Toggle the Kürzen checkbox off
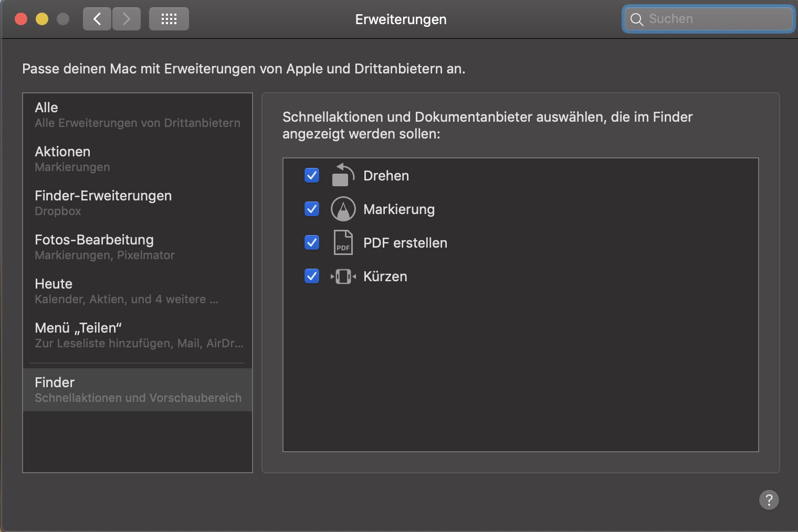 [x=312, y=276]
